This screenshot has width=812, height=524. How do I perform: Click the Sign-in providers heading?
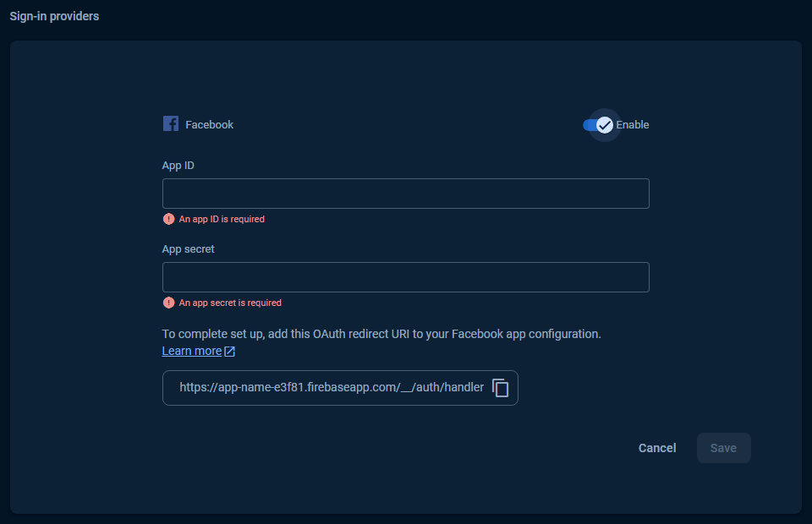tap(54, 16)
